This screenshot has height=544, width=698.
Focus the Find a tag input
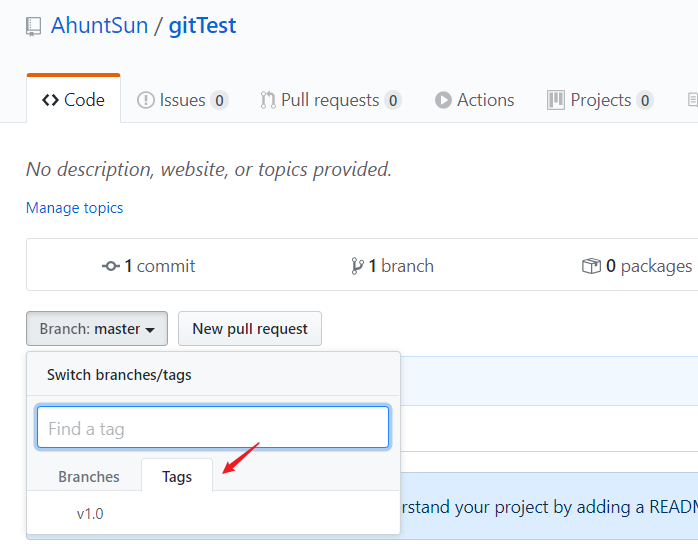coord(213,427)
